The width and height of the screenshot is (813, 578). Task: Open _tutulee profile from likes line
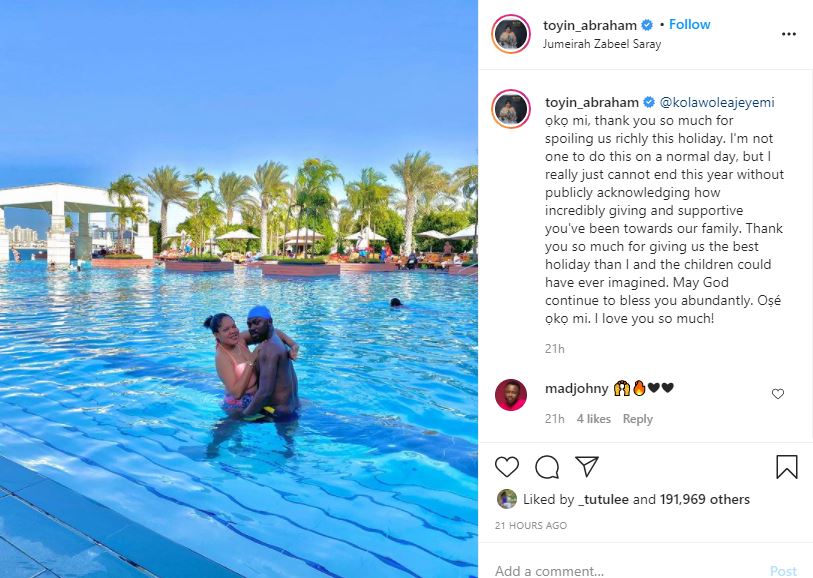point(603,499)
